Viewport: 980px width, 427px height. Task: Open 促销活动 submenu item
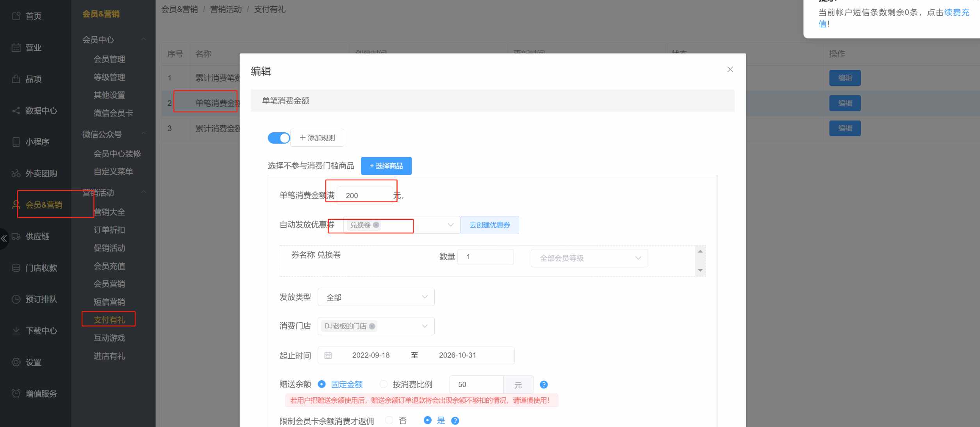(109, 248)
